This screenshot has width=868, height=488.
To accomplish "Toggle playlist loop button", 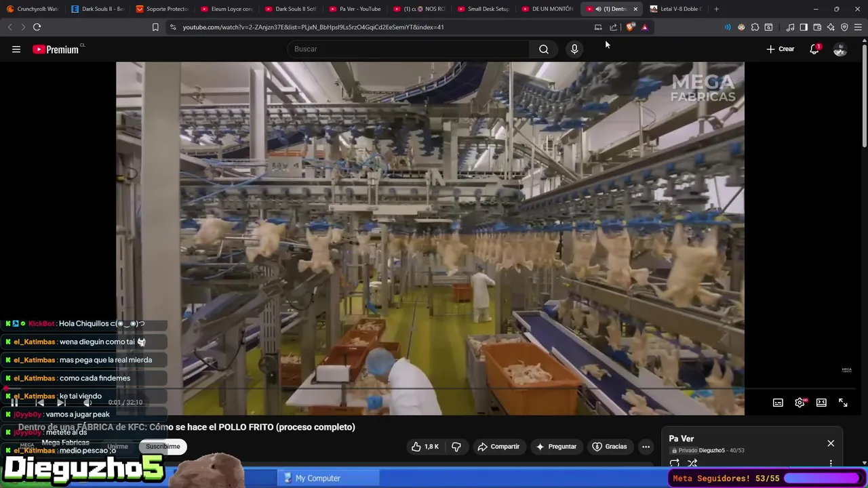I will [x=675, y=464].
